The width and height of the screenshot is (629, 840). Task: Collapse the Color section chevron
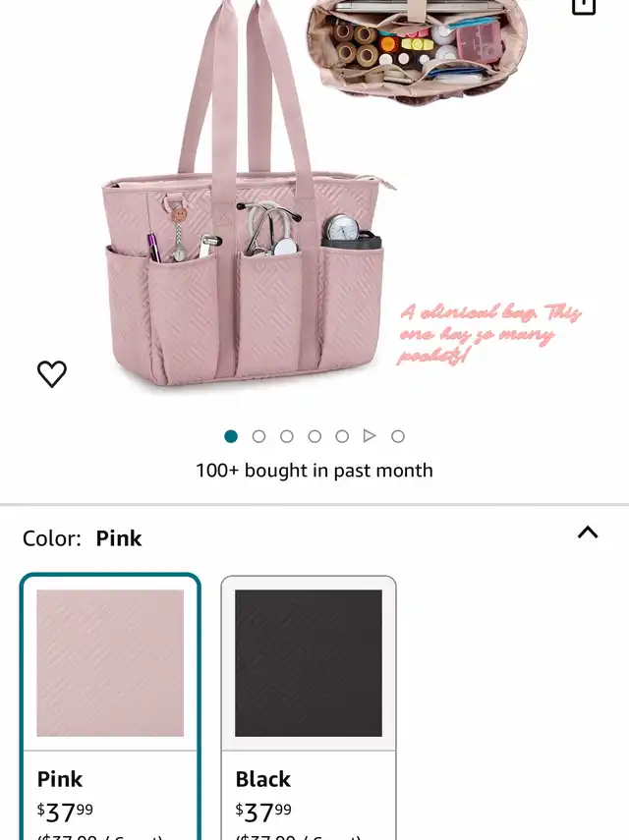coord(588,532)
